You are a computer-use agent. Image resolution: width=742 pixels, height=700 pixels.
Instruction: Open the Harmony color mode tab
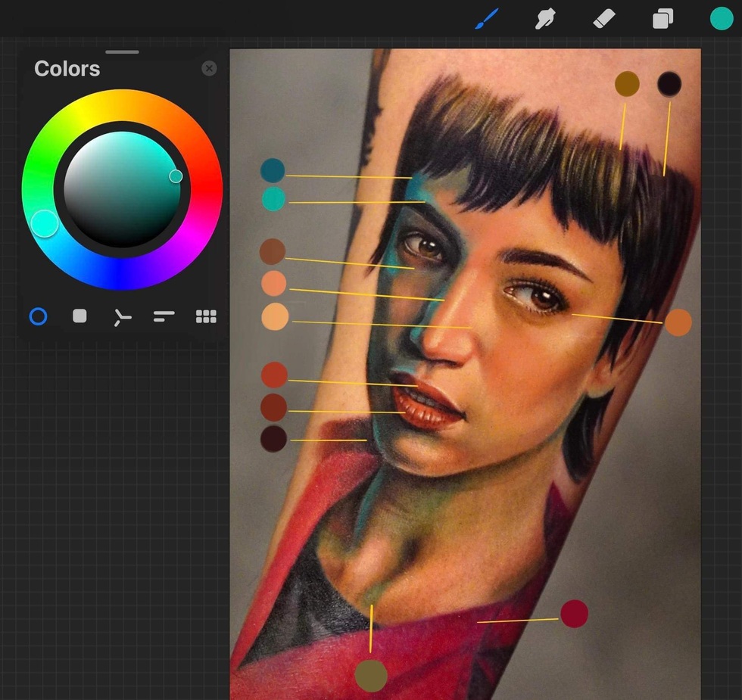click(122, 317)
